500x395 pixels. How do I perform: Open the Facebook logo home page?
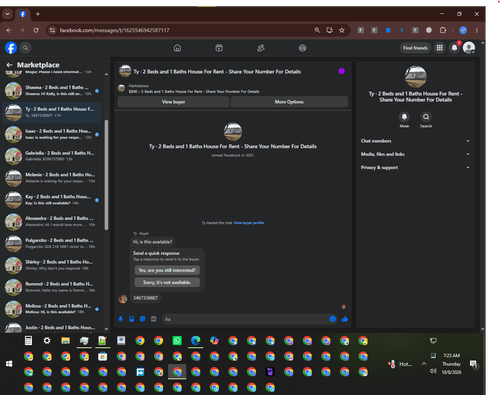pyautogui.click(x=11, y=48)
